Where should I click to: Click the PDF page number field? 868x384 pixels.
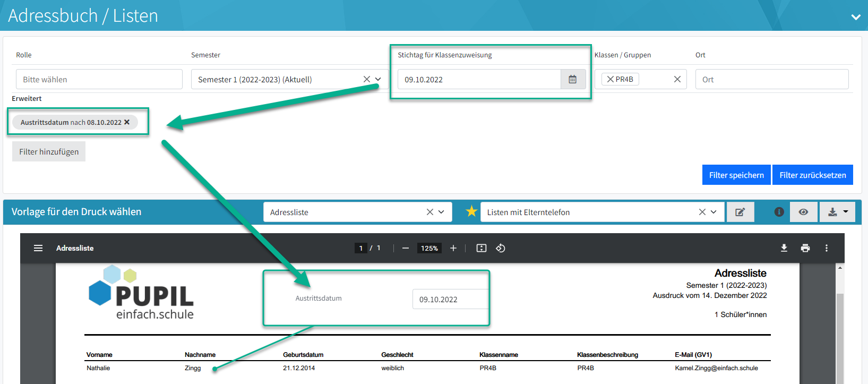coord(361,248)
